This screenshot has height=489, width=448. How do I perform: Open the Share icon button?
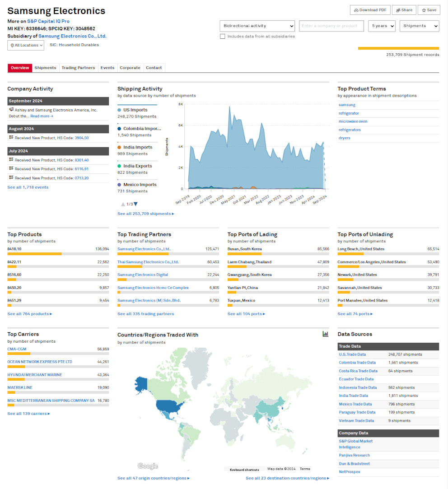397,9
